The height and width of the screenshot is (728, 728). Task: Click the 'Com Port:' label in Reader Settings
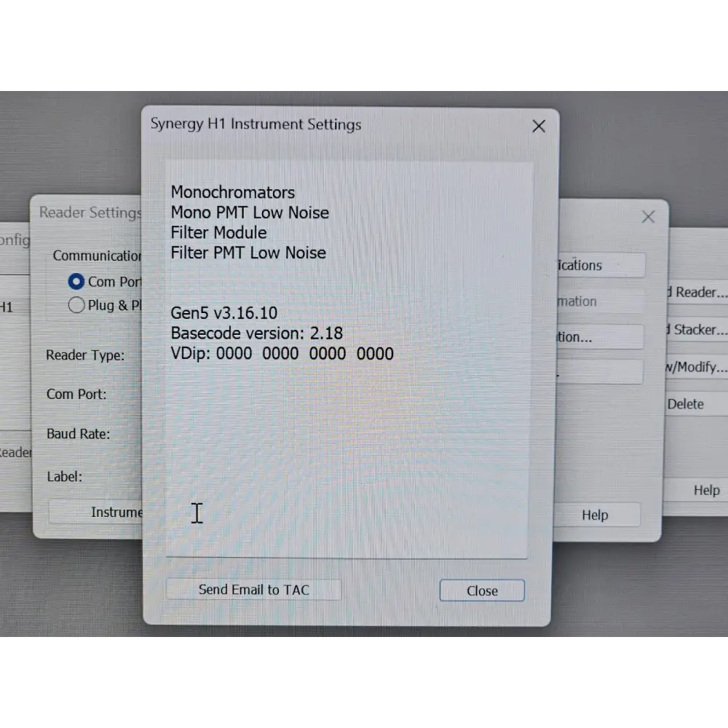[76, 394]
